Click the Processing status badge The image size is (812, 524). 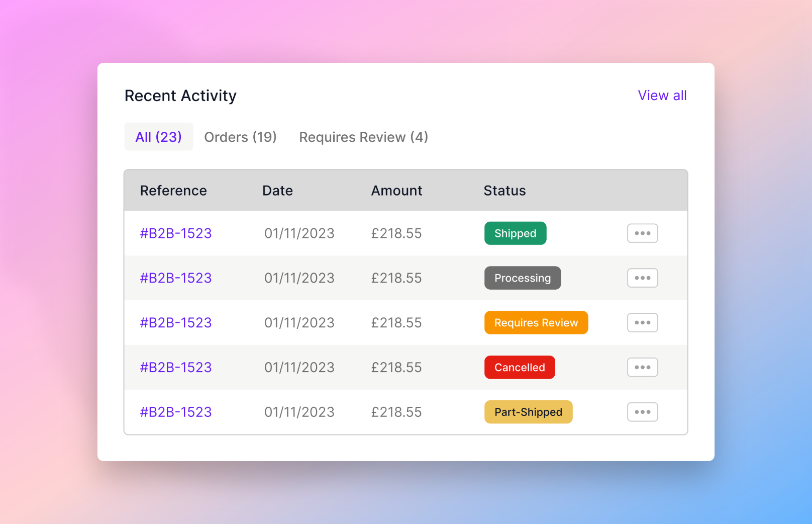point(523,278)
